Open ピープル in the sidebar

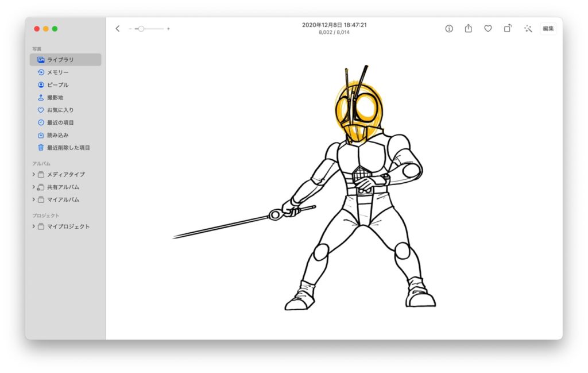tap(65, 85)
